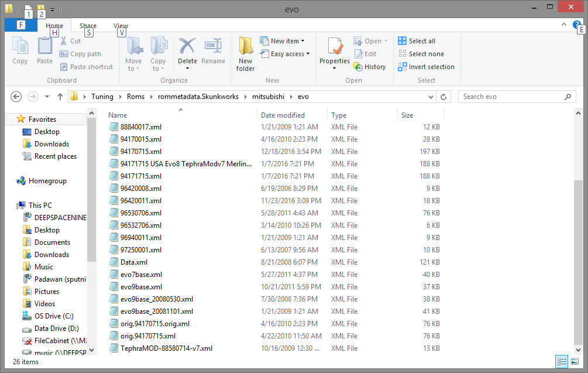Expand the Easy access dropdown
Image resolution: width=588 pixels, height=373 pixels.
click(x=290, y=54)
